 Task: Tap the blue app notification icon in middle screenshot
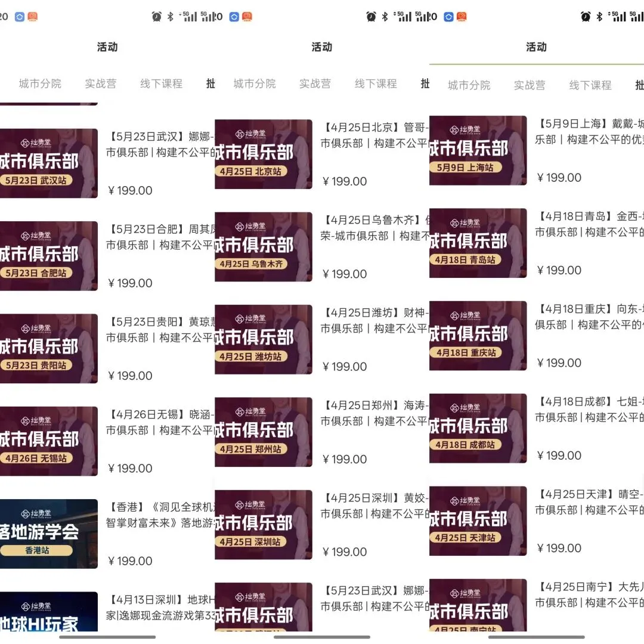[234, 17]
